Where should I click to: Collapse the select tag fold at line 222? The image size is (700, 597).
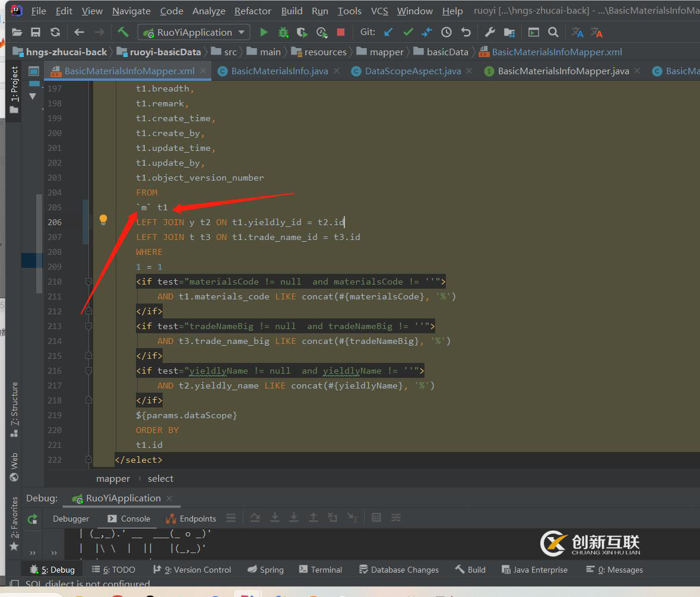coord(88,460)
